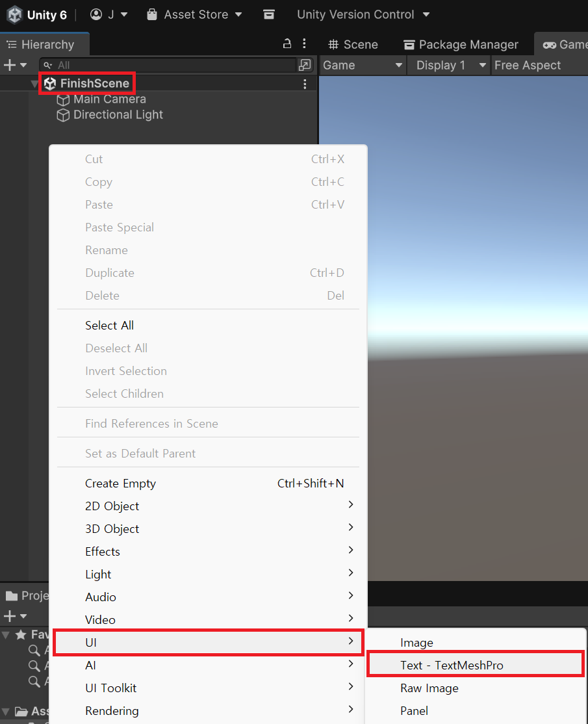Focus the Hierarchy search field
This screenshot has width=588, height=724.
click(x=168, y=65)
